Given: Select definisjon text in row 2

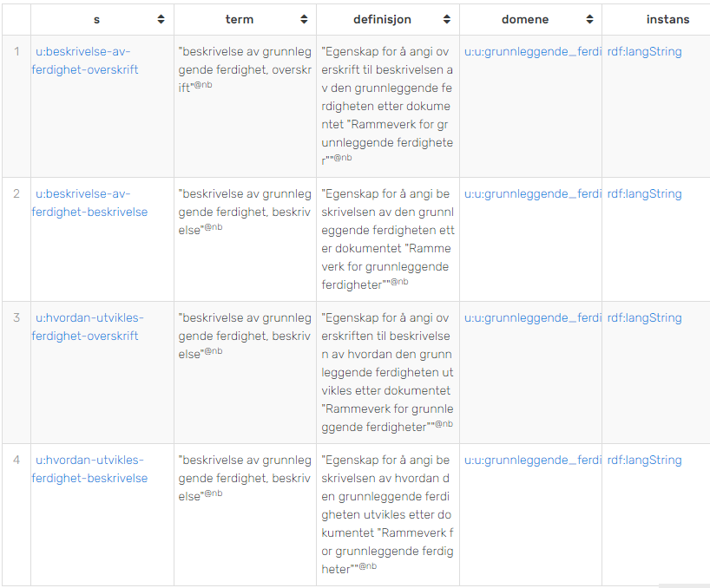Looking at the screenshot, I should pyautogui.click(x=388, y=238).
